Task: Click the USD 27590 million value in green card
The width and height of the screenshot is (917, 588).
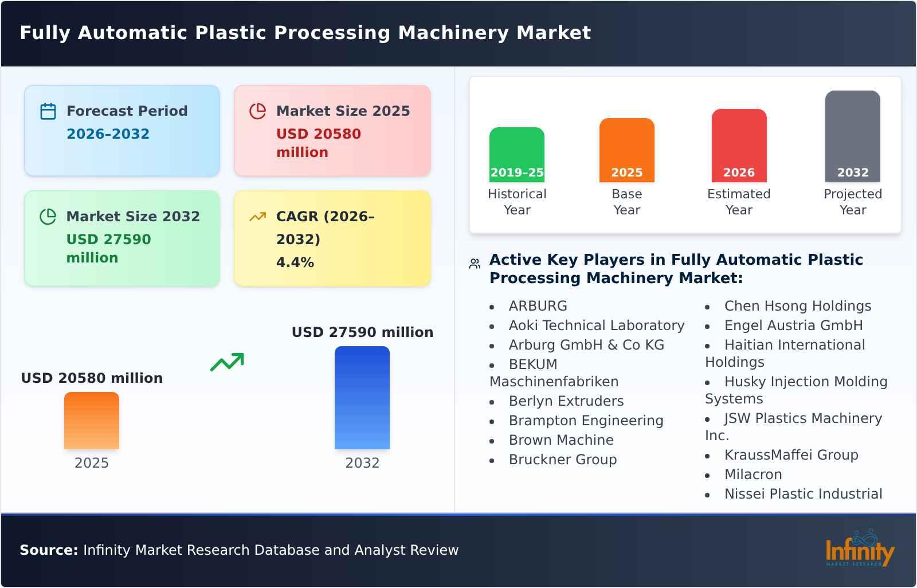Action: tap(109, 249)
